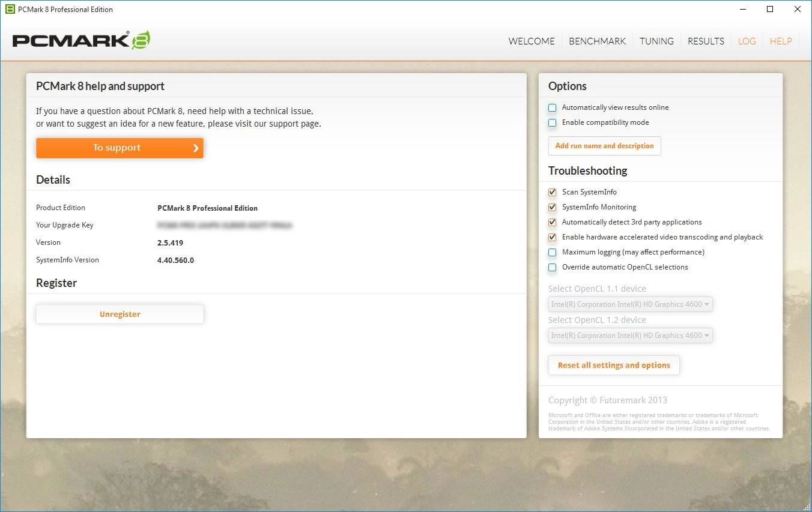Minimize the PCMark 8 window
Image resolution: width=812 pixels, height=512 pixels.
(x=743, y=9)
